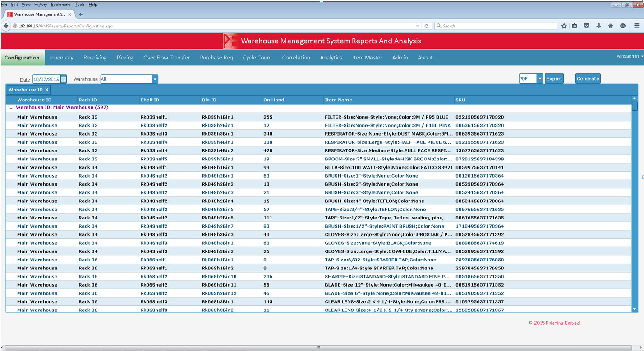Collapse the Main Warehouse (597) group
The height and width of the screenshot is (351, 644).
tap(11, 108)
